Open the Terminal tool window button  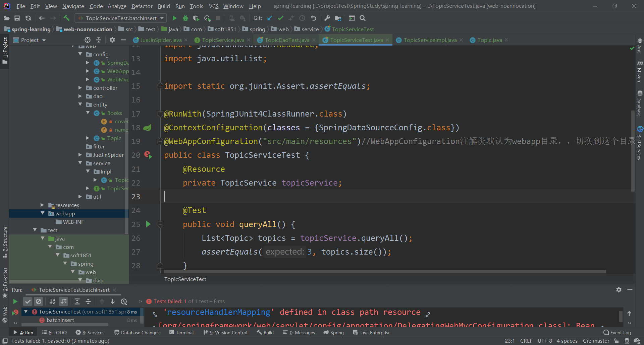click(181, 333)
